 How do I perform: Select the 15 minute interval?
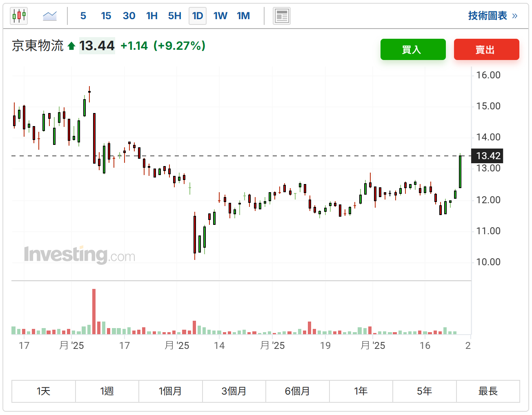tap(106, 16)
